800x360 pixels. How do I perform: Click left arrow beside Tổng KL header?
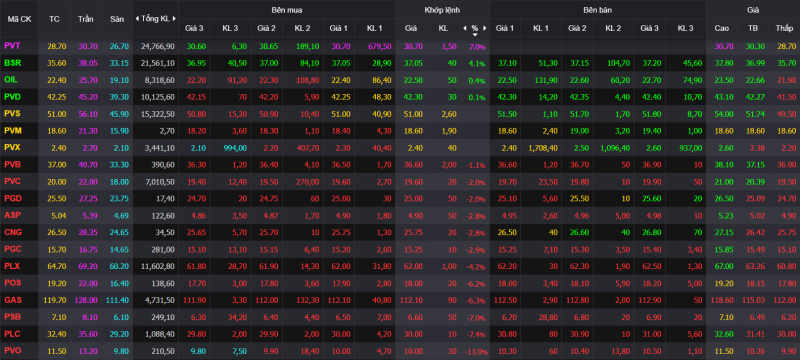[x=137, y=19]
